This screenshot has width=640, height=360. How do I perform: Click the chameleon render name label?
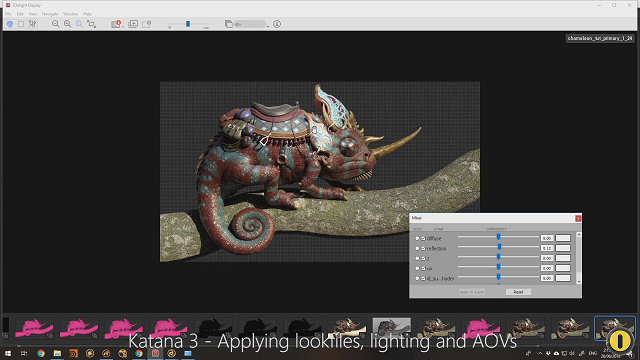600,38
